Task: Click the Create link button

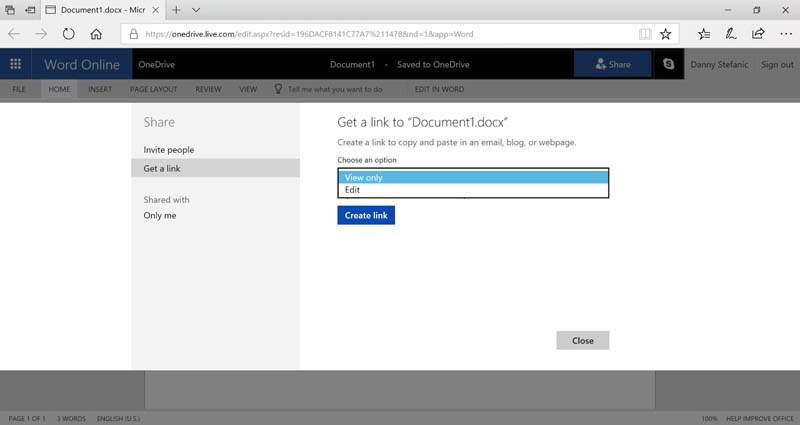Action: tap(366, 215)
